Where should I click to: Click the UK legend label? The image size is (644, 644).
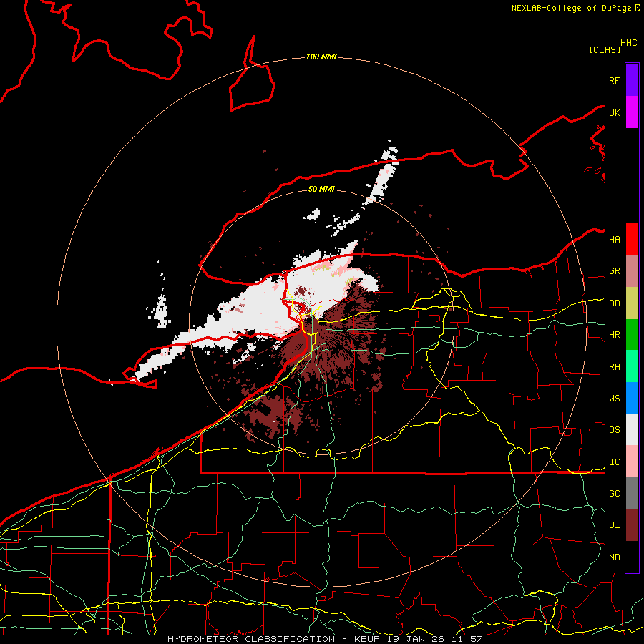[615, 112]
